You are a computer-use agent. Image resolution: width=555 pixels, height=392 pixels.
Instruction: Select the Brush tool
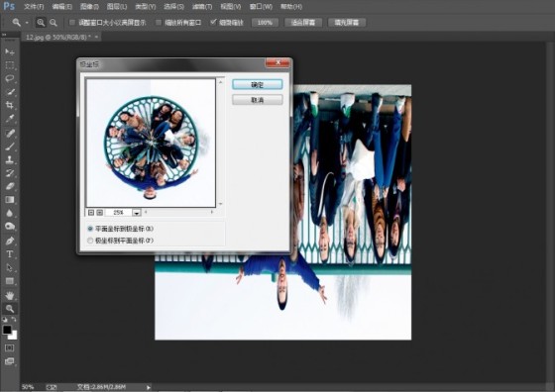coord(10,147)
